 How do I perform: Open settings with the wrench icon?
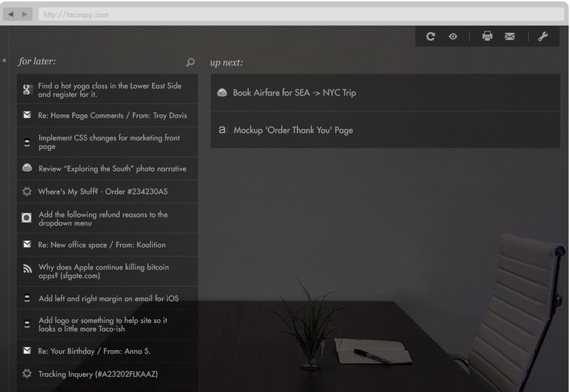(543, 36)
